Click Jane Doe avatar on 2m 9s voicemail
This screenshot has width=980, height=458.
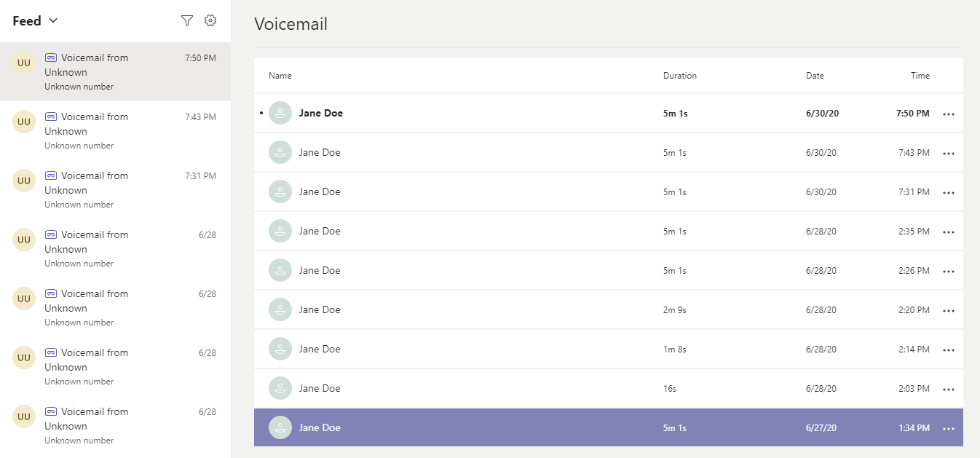[x=280, y=310]
